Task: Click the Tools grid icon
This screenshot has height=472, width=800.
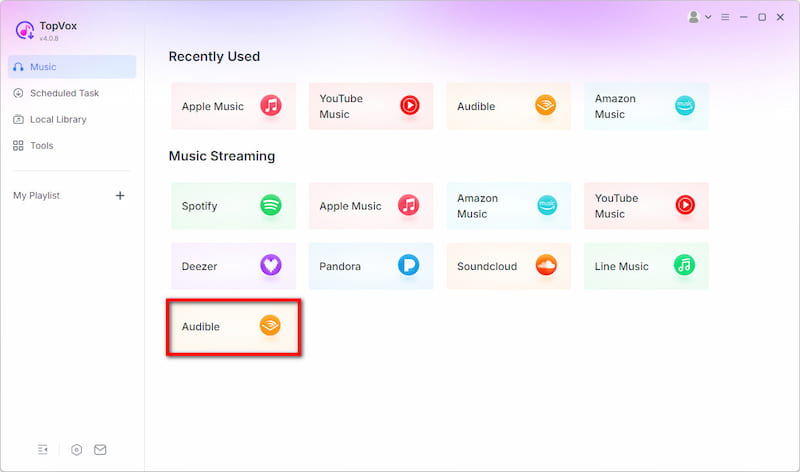Action: click(18, 145)
